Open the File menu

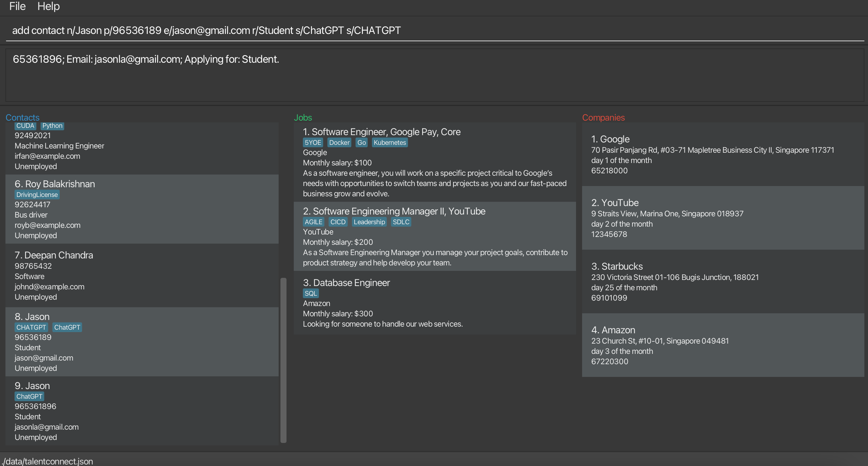[x=17, y=6]
